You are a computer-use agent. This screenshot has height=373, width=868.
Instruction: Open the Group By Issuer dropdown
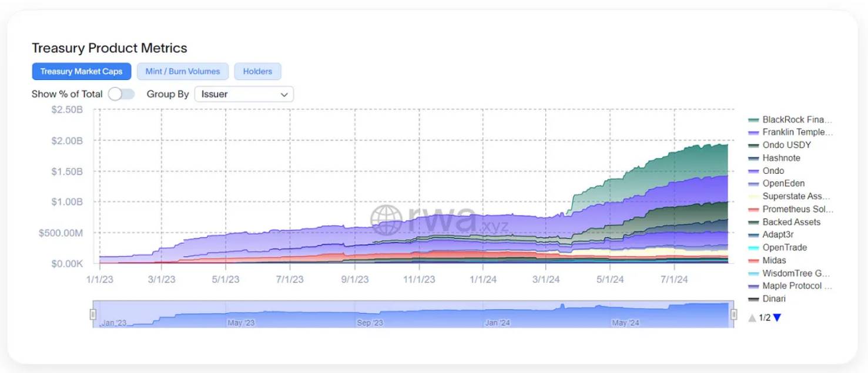click(243, 94)
